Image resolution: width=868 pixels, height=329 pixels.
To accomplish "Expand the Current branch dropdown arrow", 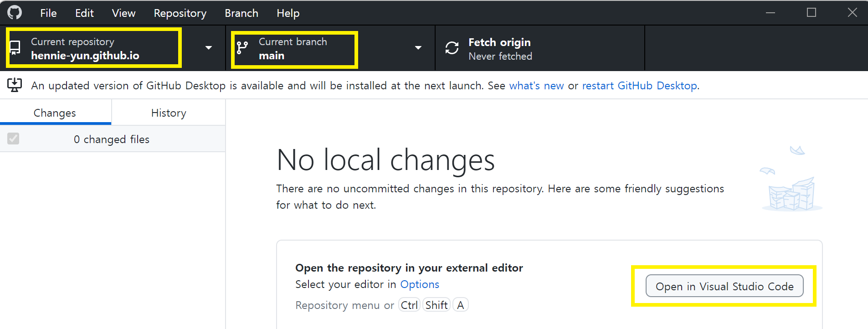I will [x=418, y=48].
